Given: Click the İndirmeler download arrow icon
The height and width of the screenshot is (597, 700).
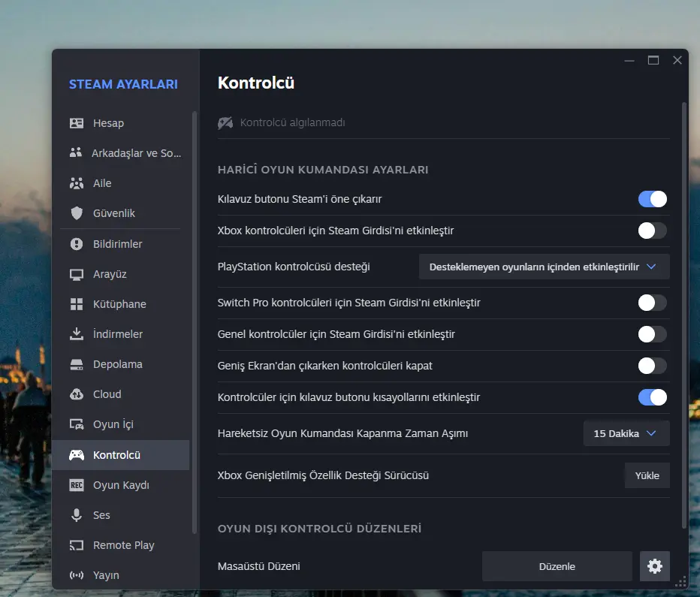Looking at the screenshot, I should coord(77,333).
